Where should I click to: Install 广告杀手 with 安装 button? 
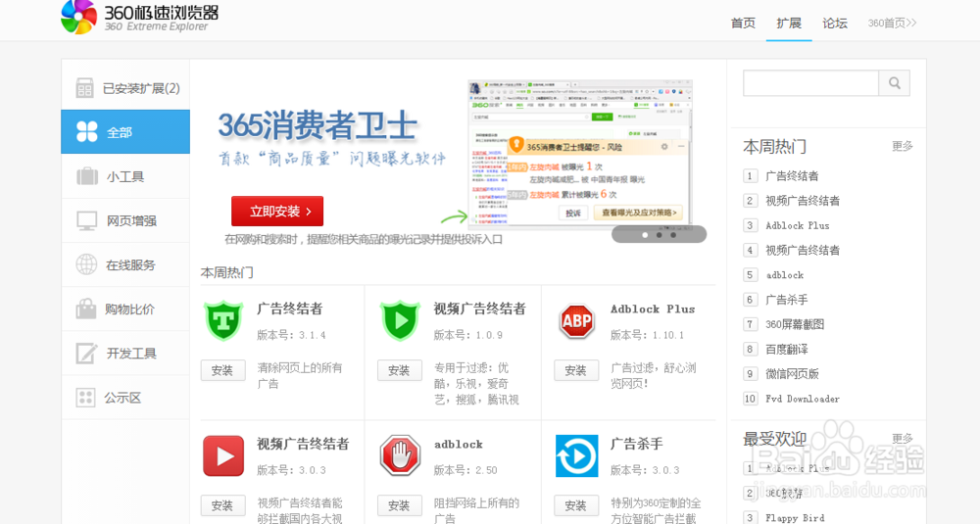coord(575,505)
